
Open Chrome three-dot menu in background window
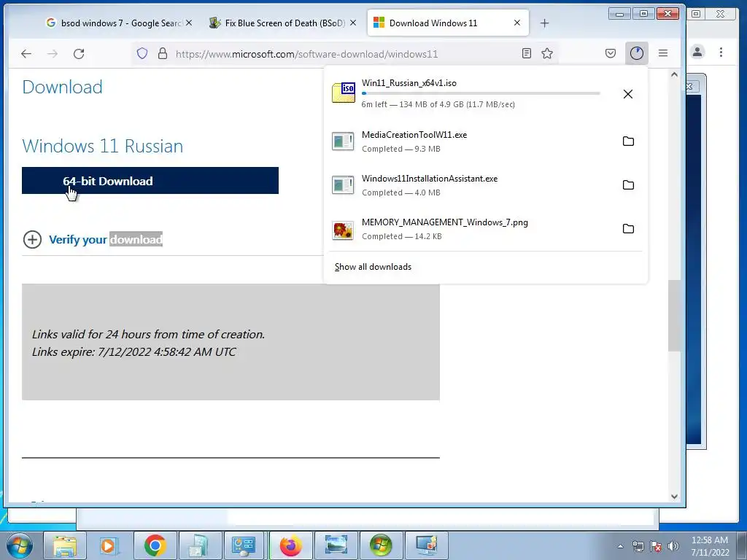(x=721, y=52)
